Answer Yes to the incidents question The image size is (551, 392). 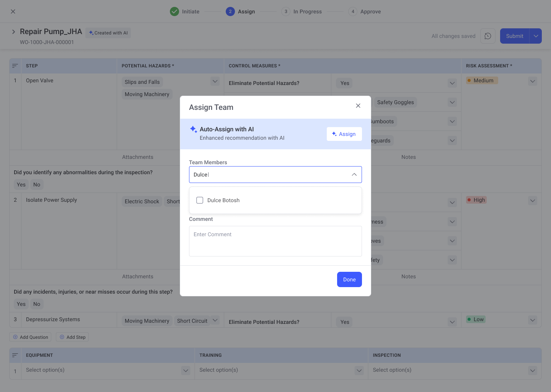point(21,304)
